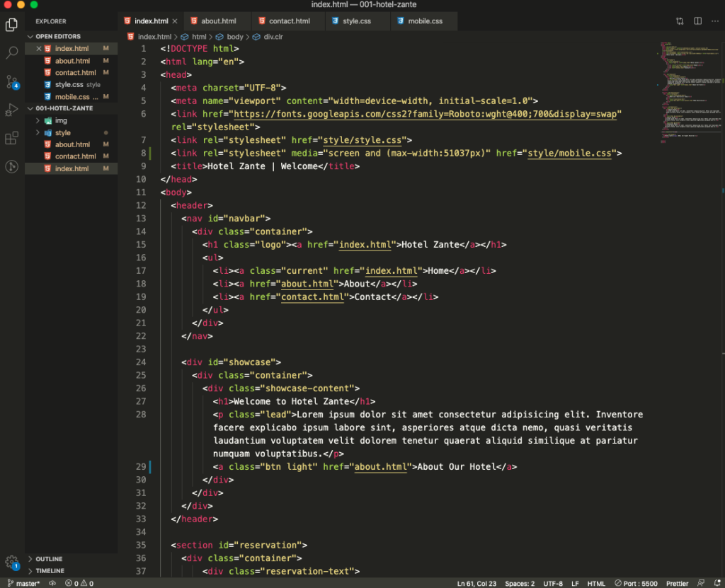Follow about.html link on line 29
The image size is (725, 588).
[x=380, y=467]
